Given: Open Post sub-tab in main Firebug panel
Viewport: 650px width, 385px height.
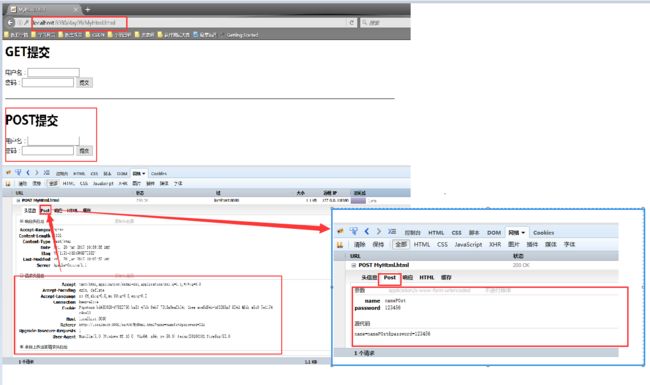Looking at the screenshot, I should [x=45, y=211].
